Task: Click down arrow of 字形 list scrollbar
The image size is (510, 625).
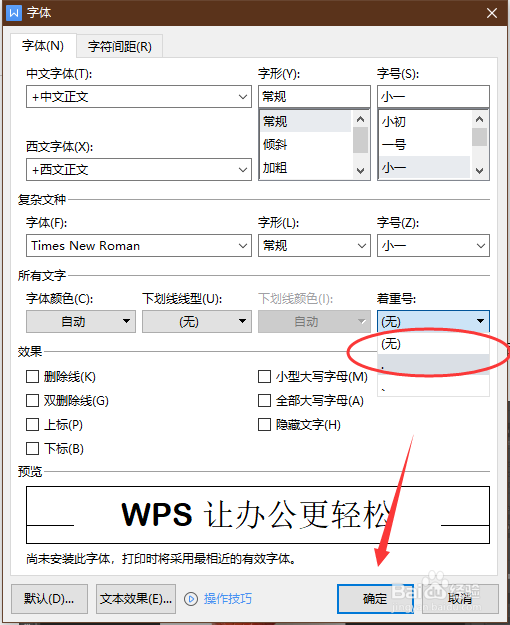Action: 360,171
